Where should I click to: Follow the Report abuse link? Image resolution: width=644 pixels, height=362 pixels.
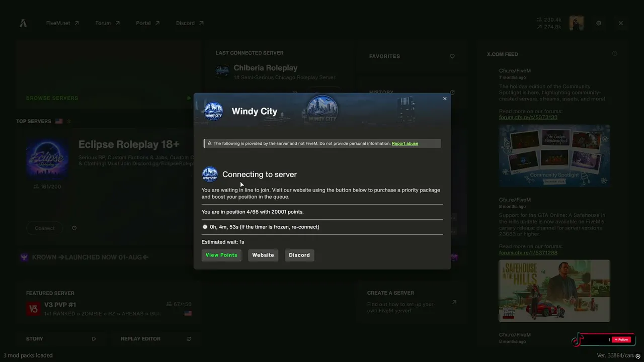[405, 143]
